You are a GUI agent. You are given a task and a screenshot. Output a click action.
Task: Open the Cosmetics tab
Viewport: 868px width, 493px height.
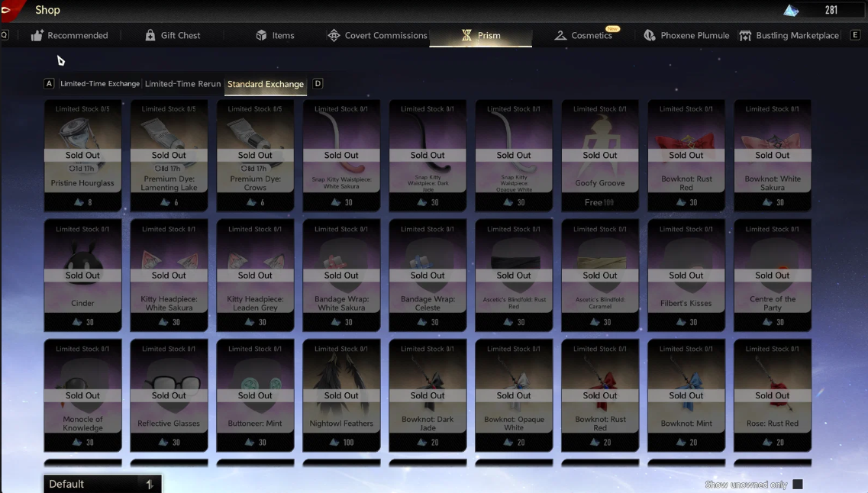click(x=583, y=35)
